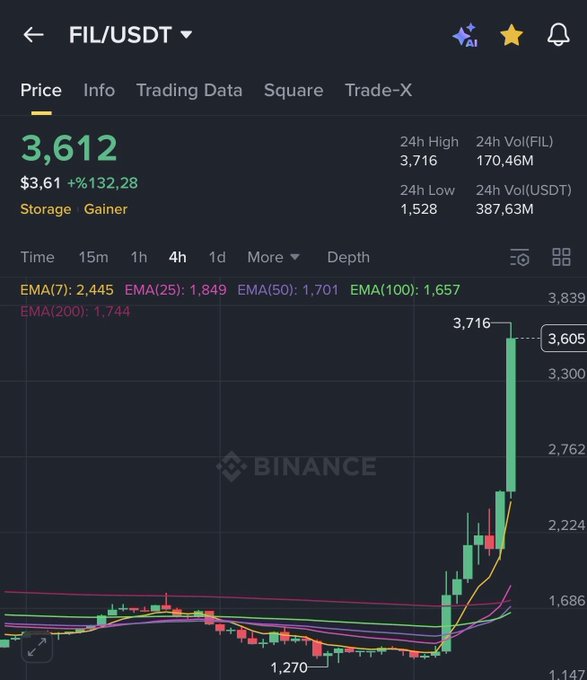Viewport: 587px width, 680px height.
Task: Tap the Gainer tag
Action: pyautogui.click(x=106, y=209)
